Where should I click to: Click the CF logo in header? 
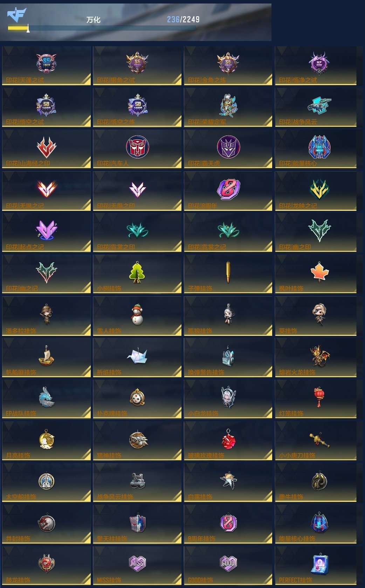pyautogui.click(x=17, y=15)
